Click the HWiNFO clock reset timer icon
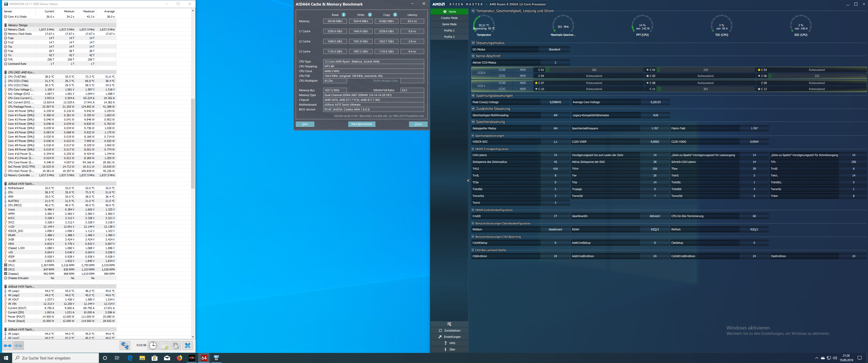This screenshot has width=868, height=363. (x=153, y=346)
